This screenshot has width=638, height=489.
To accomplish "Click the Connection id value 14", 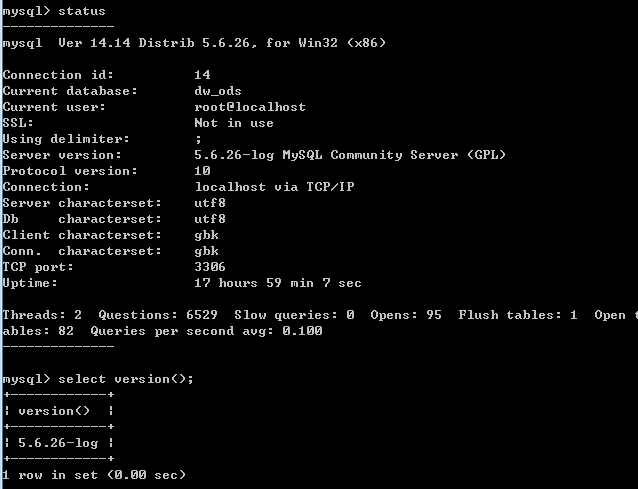I will [202, 75].
